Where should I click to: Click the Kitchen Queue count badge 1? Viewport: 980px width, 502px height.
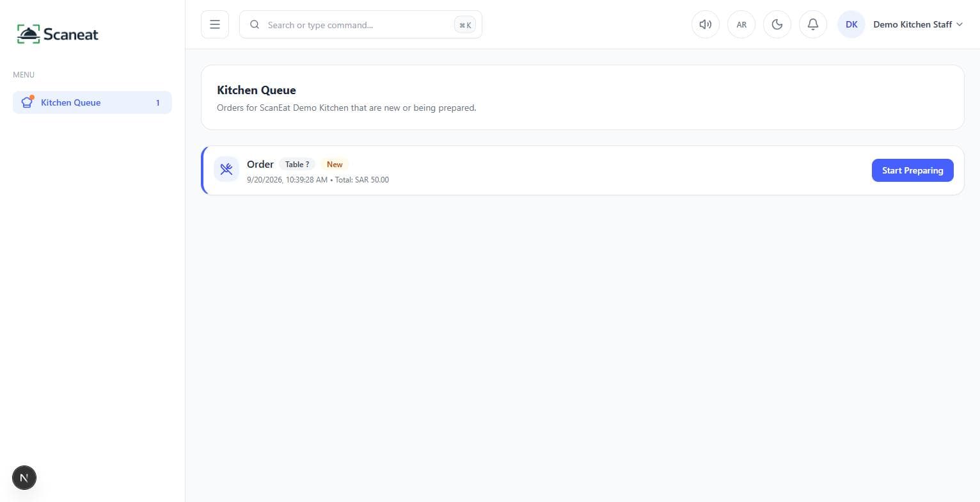tap(158, 102)
